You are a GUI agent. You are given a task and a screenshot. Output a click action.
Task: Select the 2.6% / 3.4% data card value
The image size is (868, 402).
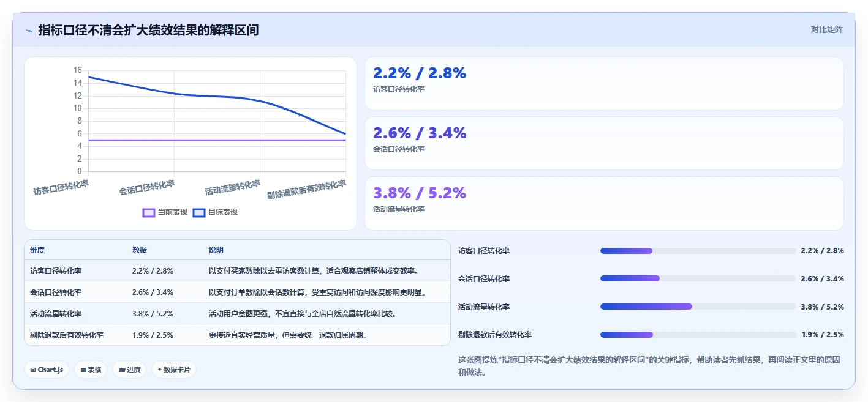(420, 133)
